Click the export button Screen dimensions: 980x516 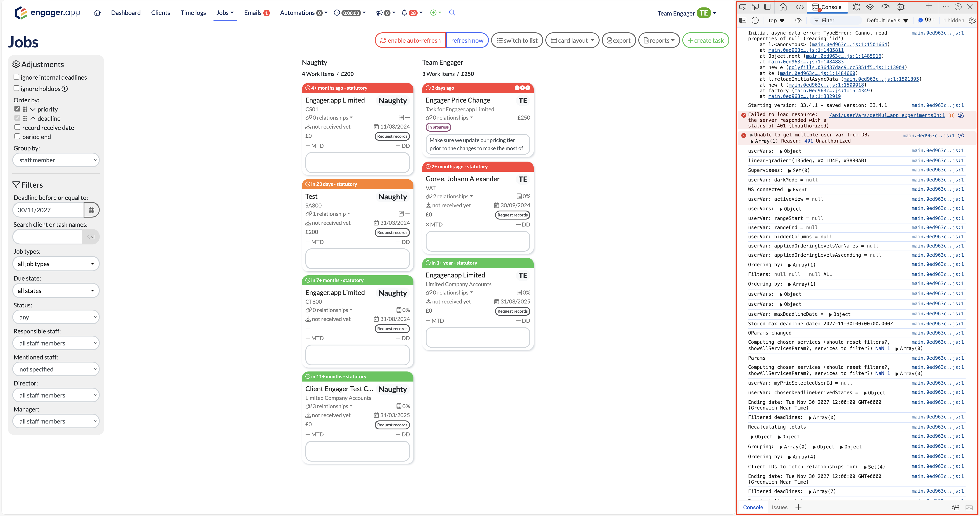(619, 40)
